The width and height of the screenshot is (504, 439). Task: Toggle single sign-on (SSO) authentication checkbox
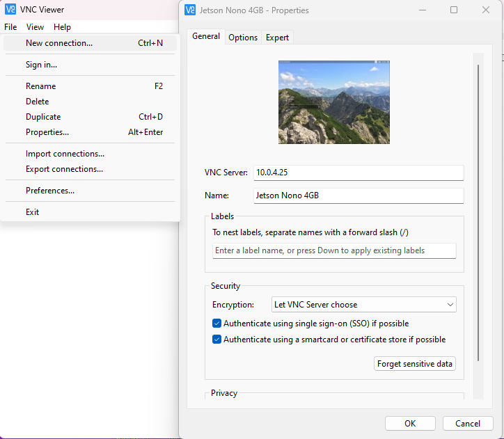click(216, 324)
